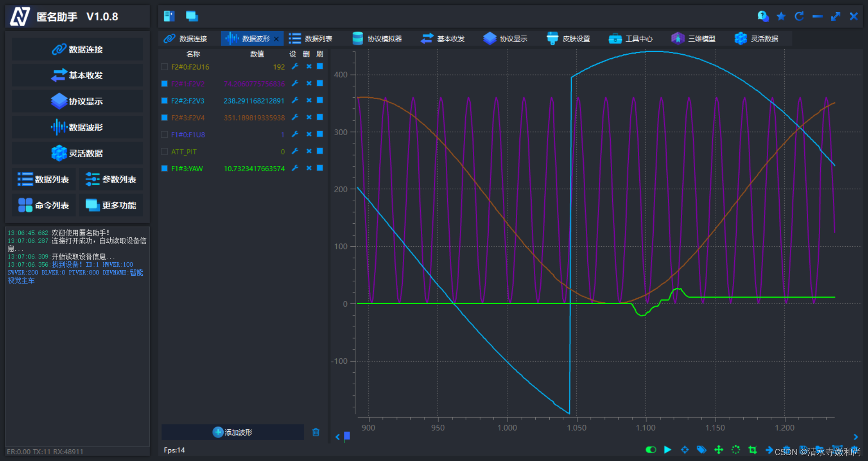
Task: Switch to the 数据连接 tab
Action: [x=186, y=38]
